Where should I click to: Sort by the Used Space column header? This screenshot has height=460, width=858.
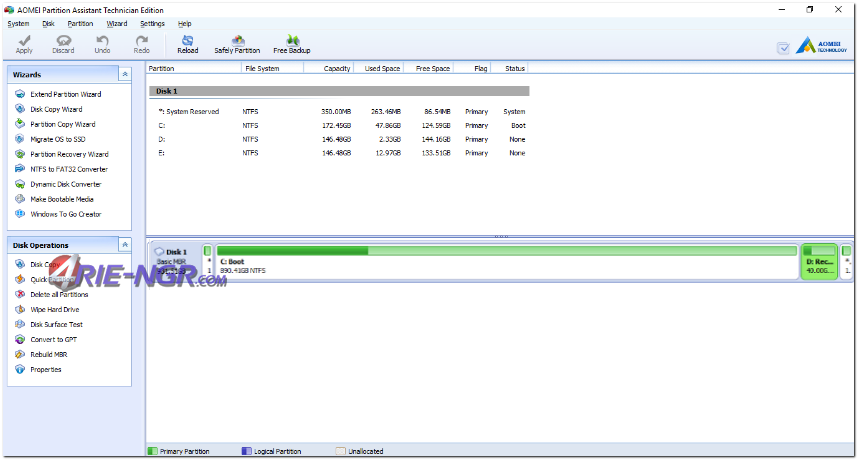pyautogui.click(x=379, y=68)
